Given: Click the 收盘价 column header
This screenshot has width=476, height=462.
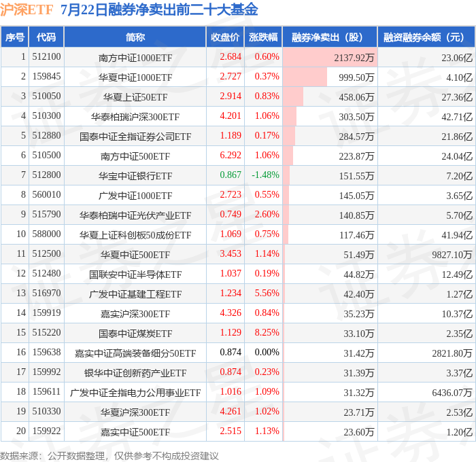Looking at the screenshot, I should point(225,37).
